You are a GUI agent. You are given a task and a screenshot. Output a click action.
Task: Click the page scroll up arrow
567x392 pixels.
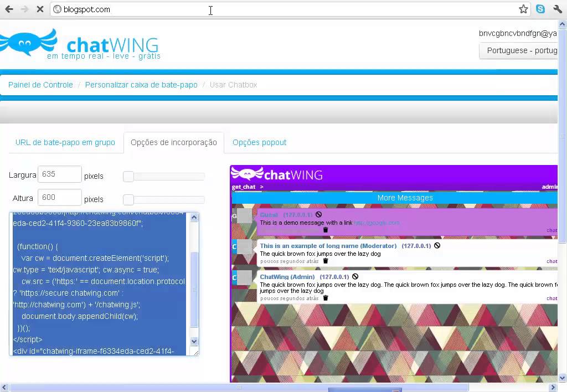pyautogui.click(x=563, y=24)
